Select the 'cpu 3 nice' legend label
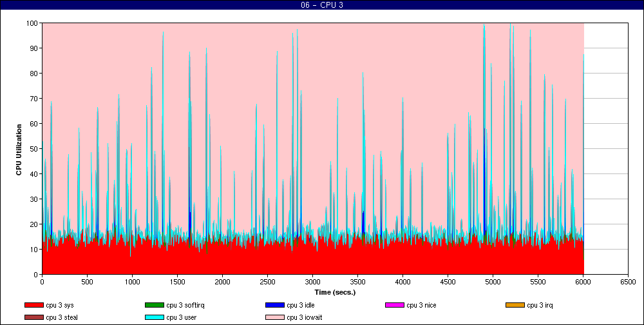 [x=421, y=305]
